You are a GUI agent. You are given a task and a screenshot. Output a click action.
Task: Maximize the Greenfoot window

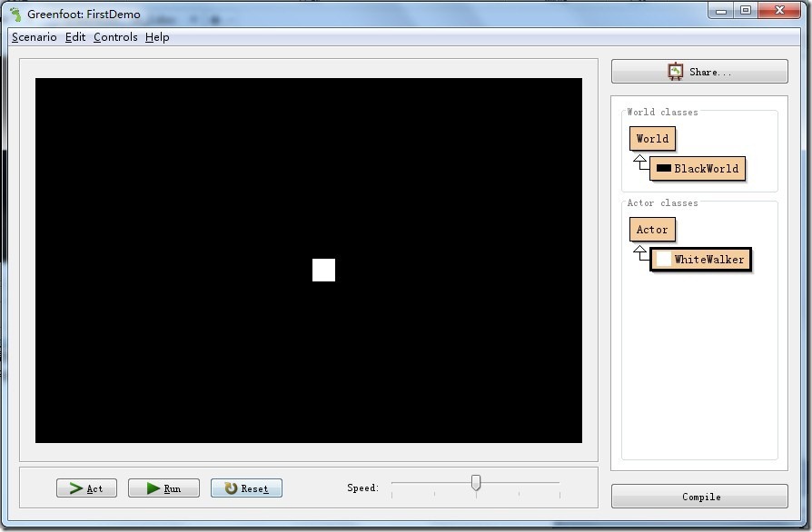[746, 10]
